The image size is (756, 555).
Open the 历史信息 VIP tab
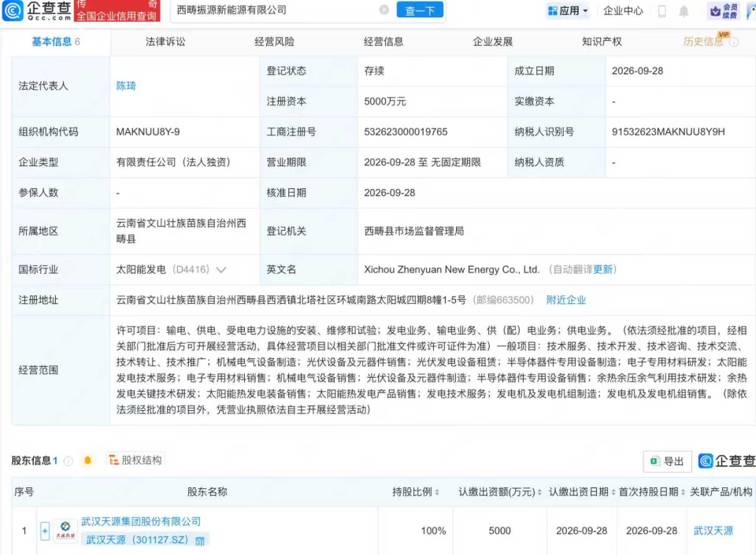pyautogui.click(x=703, y=42)
